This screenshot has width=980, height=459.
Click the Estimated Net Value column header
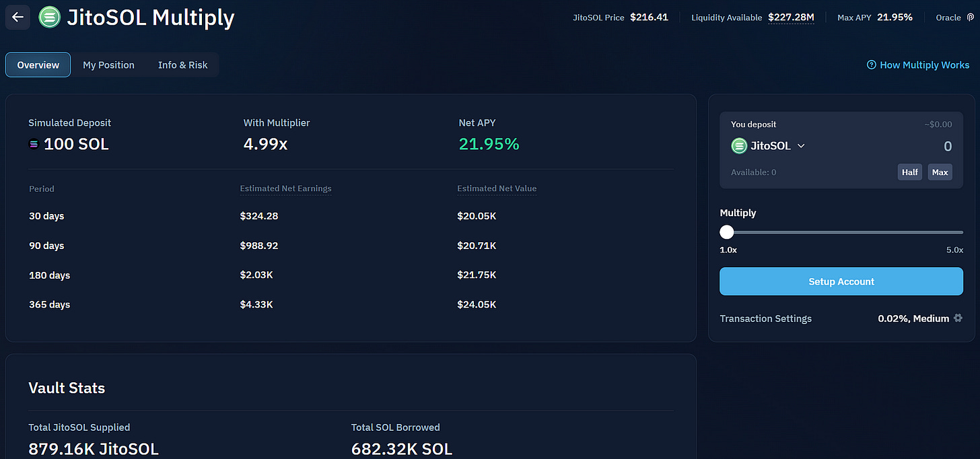(497, 188)
